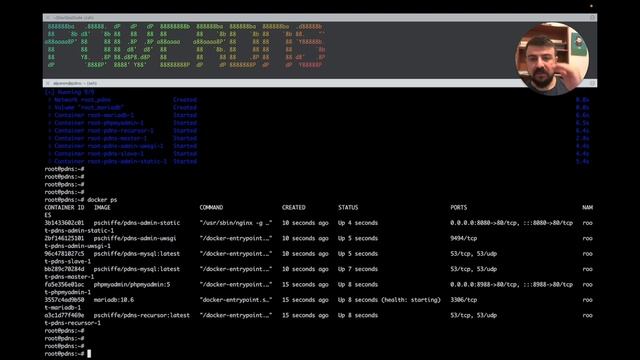The height and width of the screenshot is (360, 640).
Task: Select the 'docker ps' command text
Action: [102, 200]
